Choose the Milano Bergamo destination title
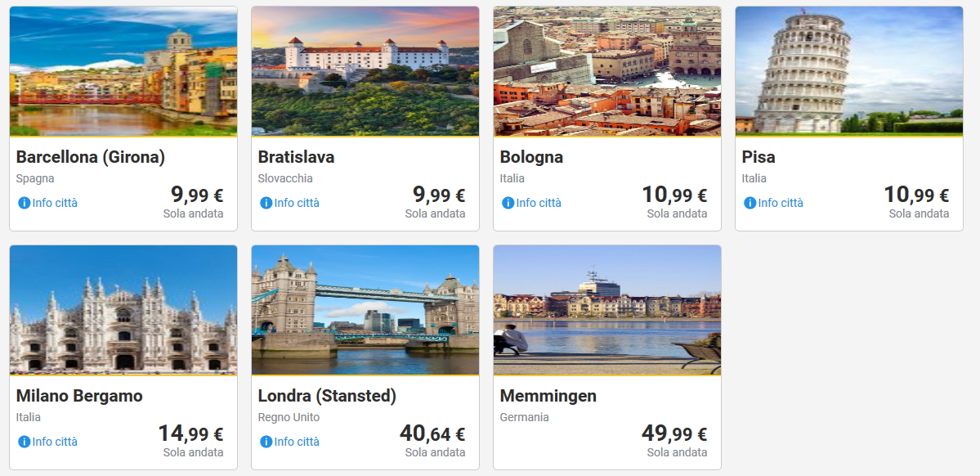Screen dimensions: 980x476 click(x=79, y=396)
